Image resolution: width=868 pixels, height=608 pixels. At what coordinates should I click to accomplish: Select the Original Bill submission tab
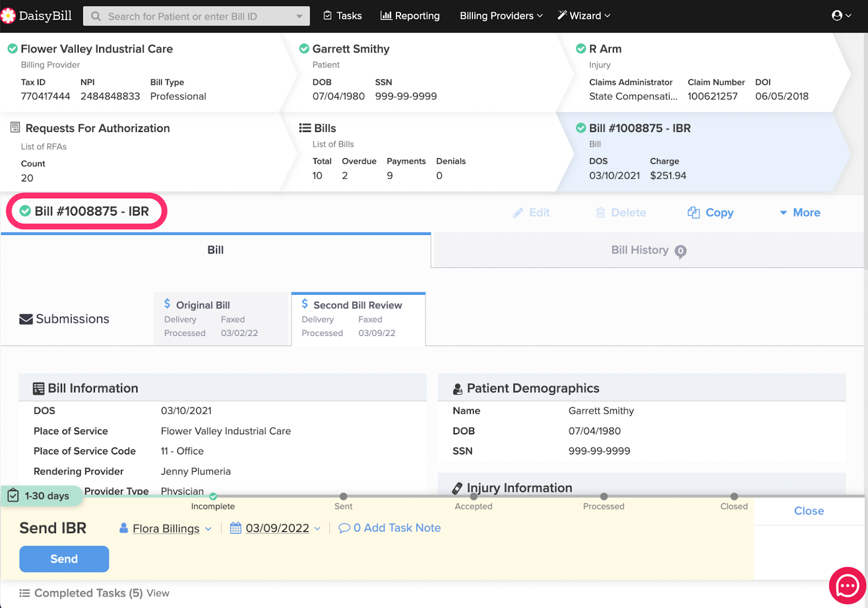click(221, 319)
